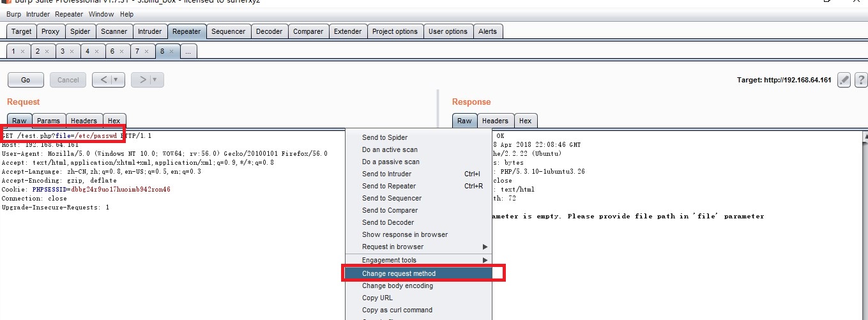868x320 pixels.
Task: Open the Alerts tab
Action: coord(487,31)
